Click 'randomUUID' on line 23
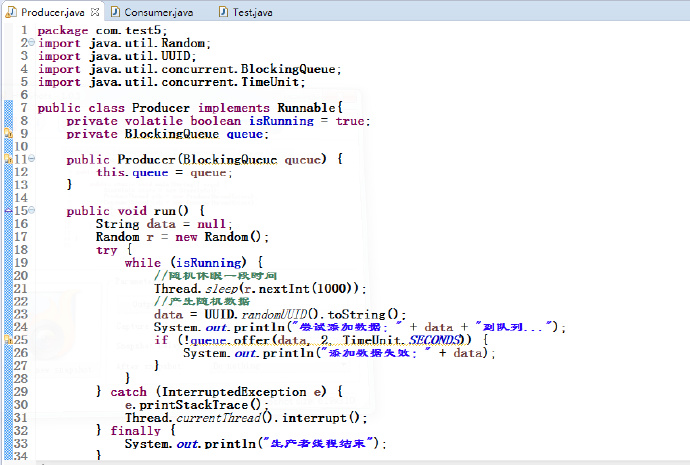This screenshot has height=465, width=690. point(274,315)
